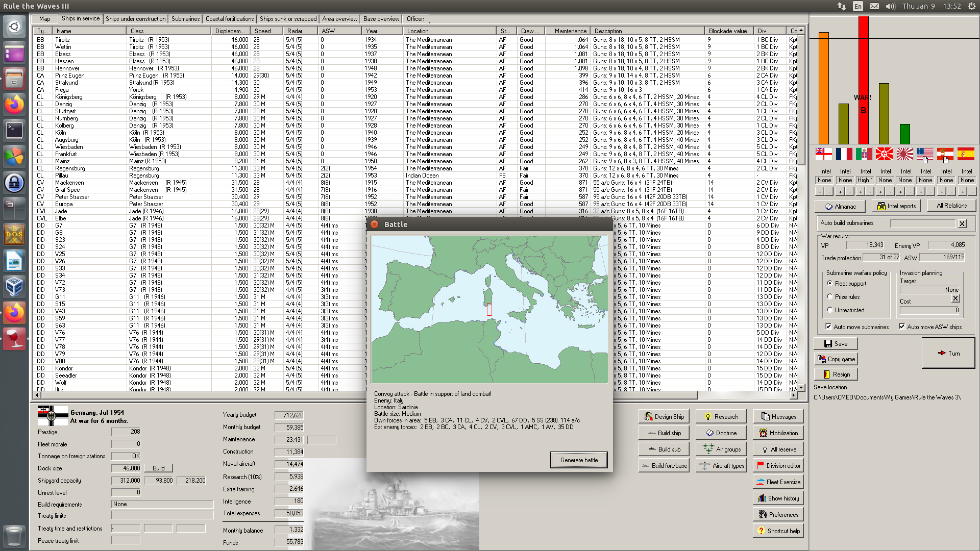Toggle Auto move ASW ships checkbox
Viewport: 980px width, 551px height.
[x=902, y=327]
